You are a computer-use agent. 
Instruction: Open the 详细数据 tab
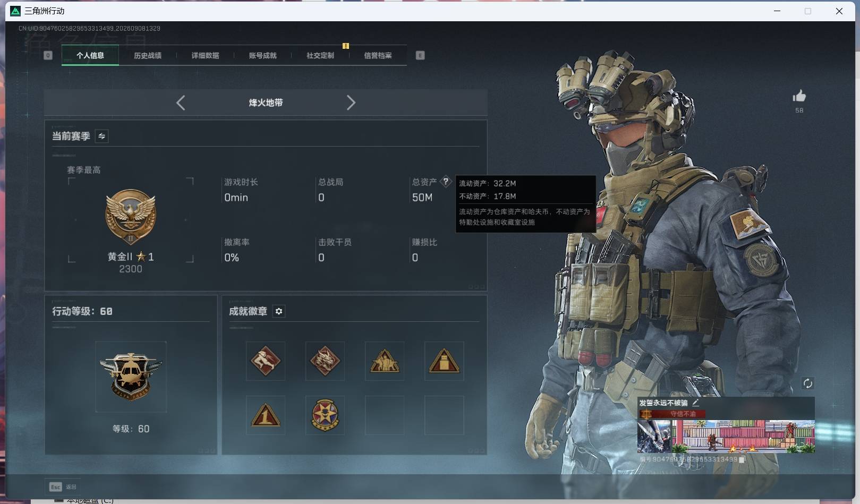pos(205,55)
